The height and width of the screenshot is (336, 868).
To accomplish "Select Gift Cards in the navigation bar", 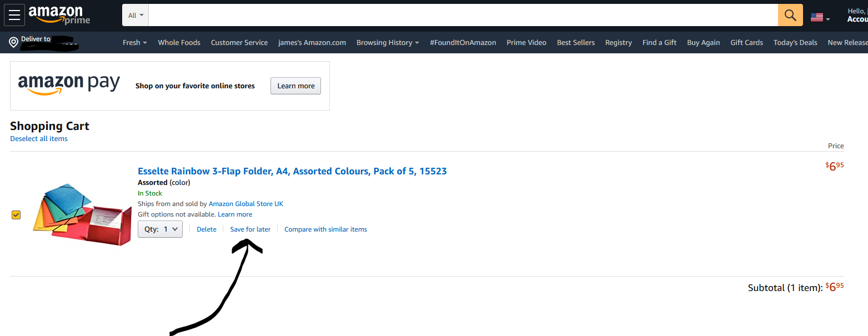I will pos(746,43).
